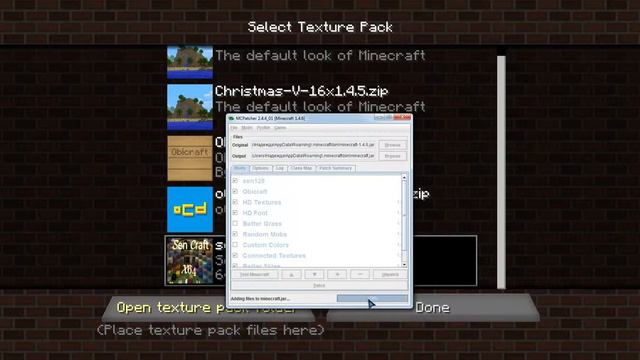Click the mod list scroll up arrow
This screenshot has width=640, height=360.
[x=404, y=178]
